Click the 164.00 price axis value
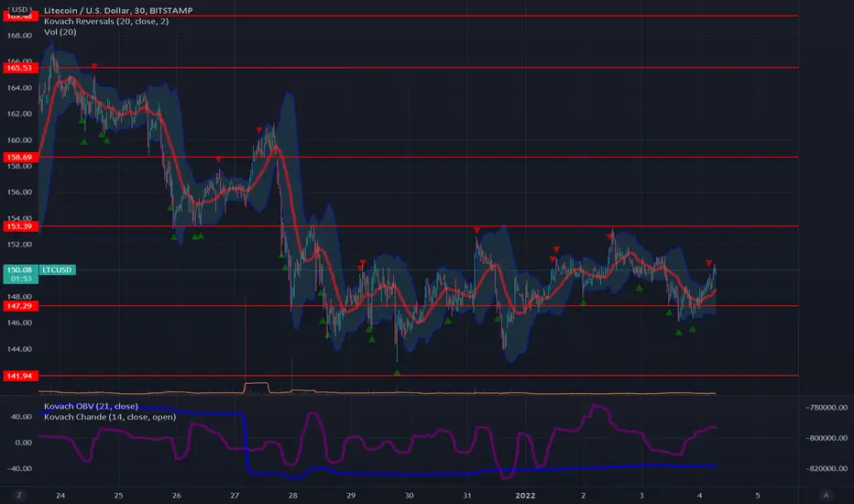The height and width of the screenshot is (504, 854). point(19,88)
